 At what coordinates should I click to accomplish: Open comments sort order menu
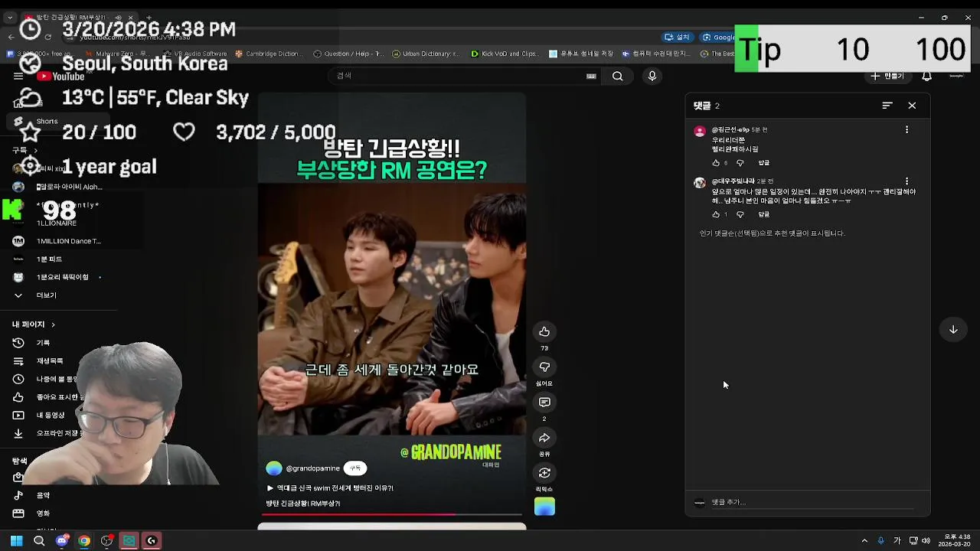pyautogui.click(x=887, y=106)
